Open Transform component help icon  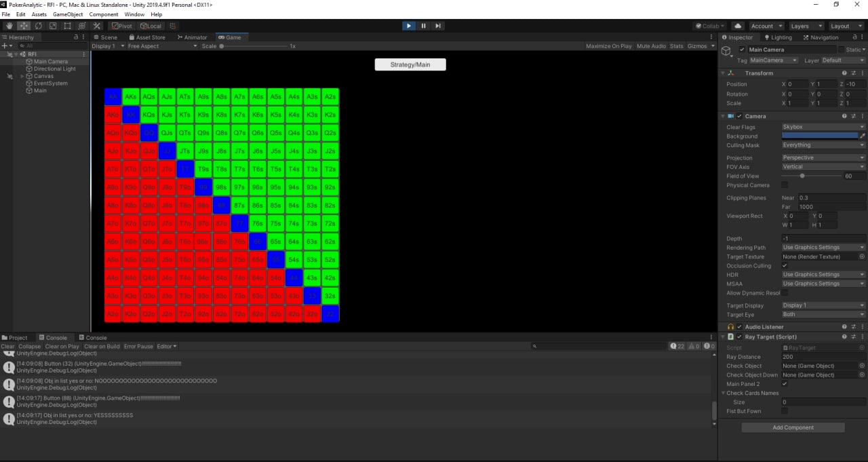(844, 73)
